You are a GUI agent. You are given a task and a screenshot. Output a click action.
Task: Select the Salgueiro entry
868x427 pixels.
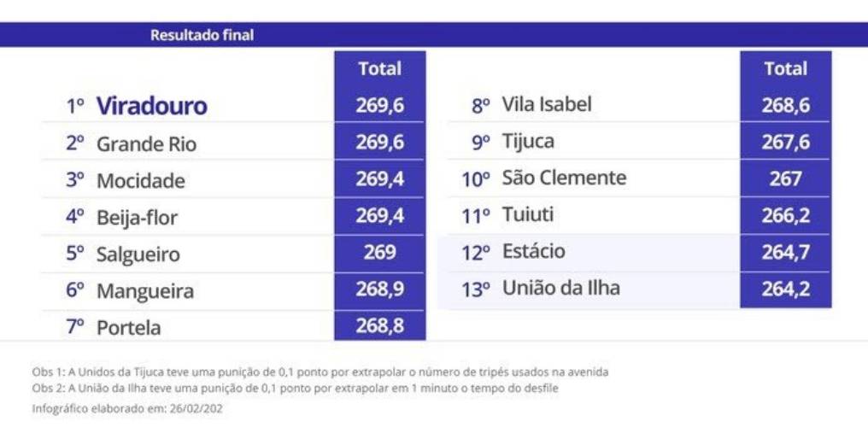tap(138, 254)
